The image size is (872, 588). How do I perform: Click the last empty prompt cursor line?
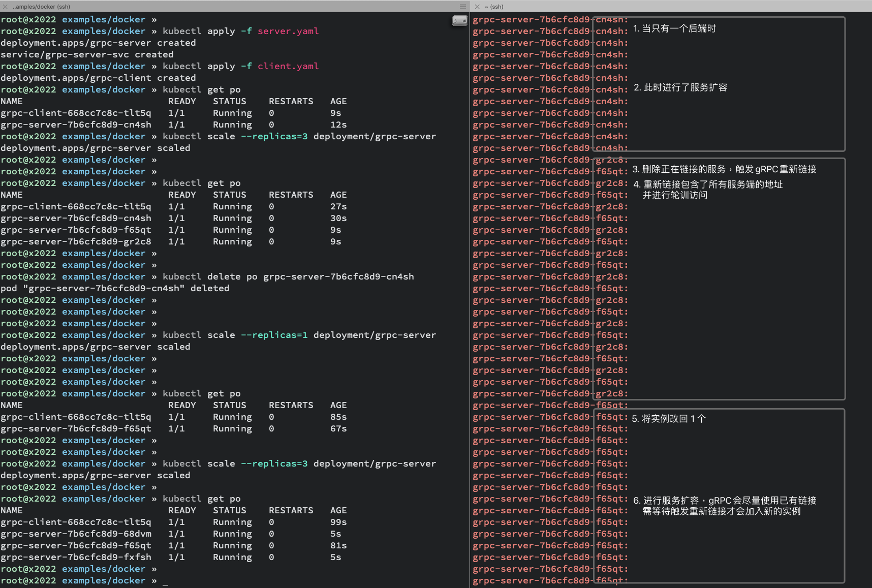tap(84, 580)
